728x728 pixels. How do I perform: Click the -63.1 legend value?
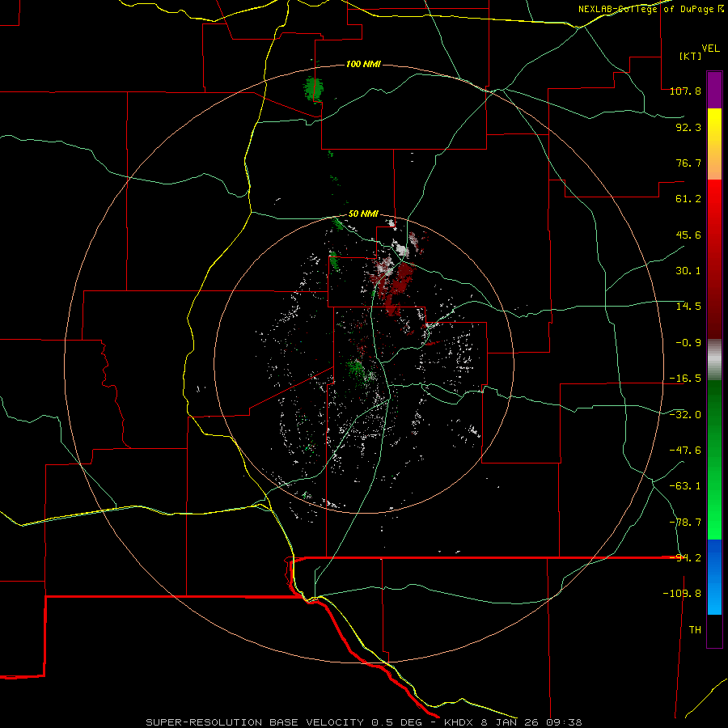pos(685,486)
